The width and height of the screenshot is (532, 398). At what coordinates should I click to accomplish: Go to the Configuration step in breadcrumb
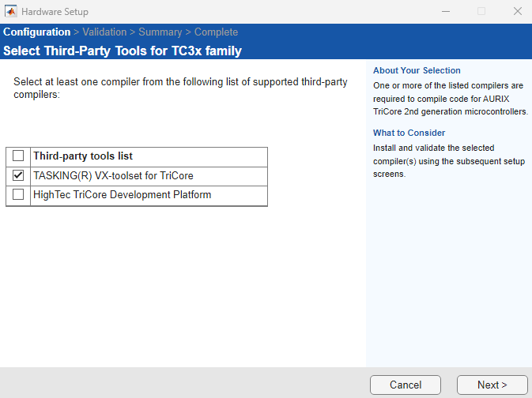pyautogui.click(x=36, y=32)
